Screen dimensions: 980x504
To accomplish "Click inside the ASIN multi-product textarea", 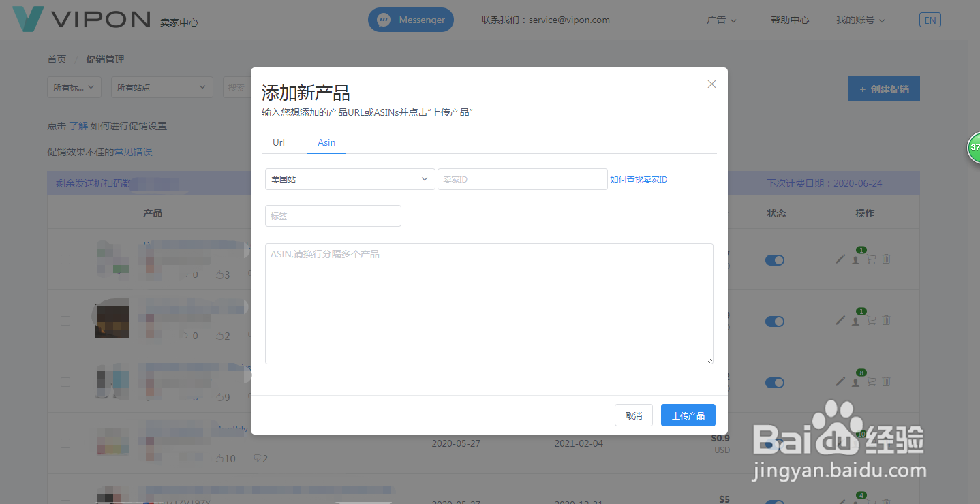I will 489,303.
